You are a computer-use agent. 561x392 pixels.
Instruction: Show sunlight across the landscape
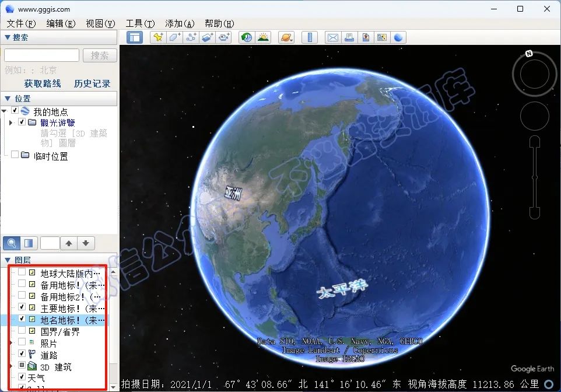(263, 37)
